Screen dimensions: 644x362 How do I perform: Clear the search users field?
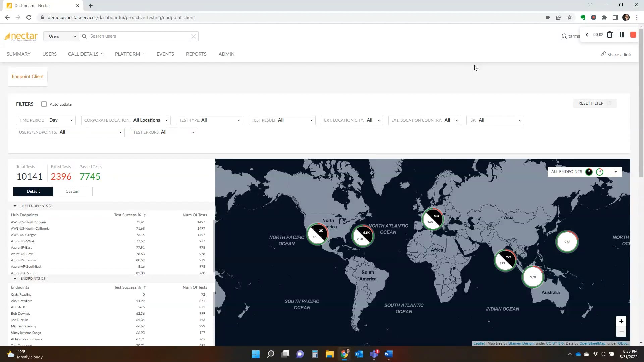point(194,36)
